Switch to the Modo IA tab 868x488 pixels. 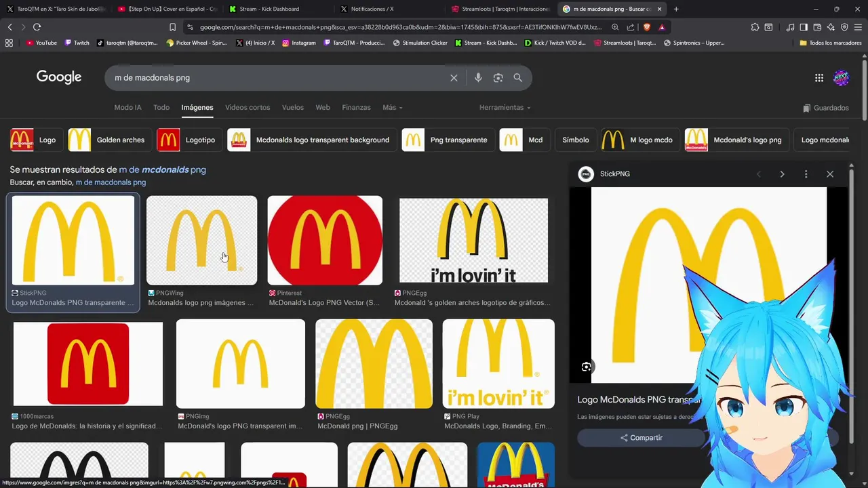point(127,108)
